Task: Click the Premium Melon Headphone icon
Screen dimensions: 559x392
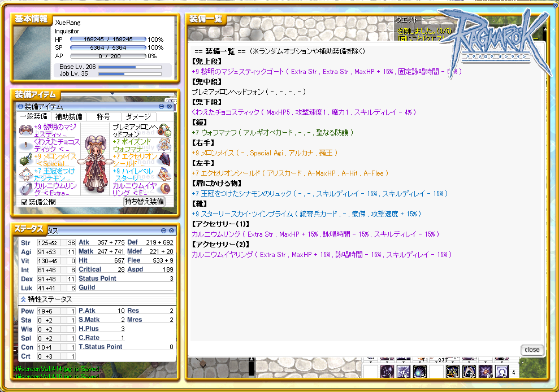Action: [x=164, y=130]
